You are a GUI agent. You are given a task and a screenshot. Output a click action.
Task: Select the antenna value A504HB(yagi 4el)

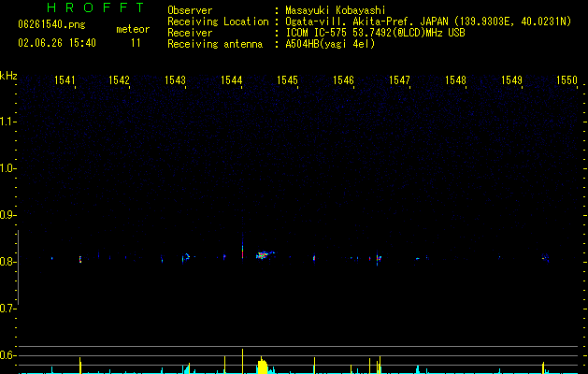(330, 44)
